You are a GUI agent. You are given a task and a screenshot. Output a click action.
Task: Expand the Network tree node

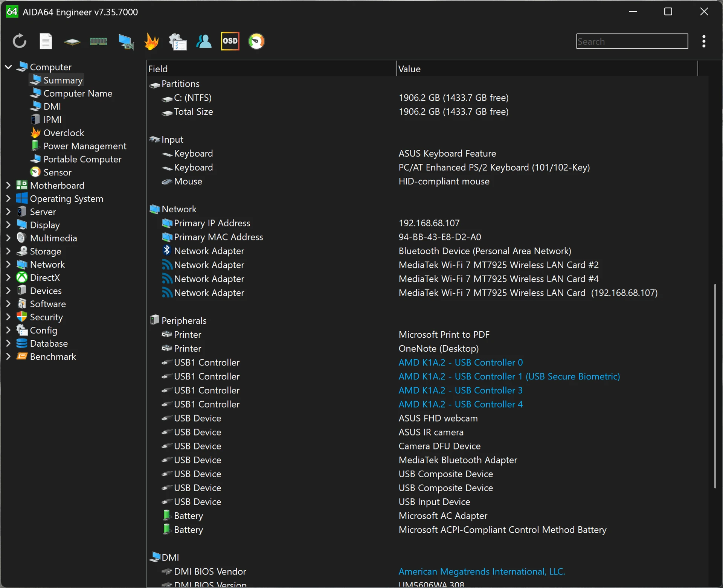click(8, 264)
